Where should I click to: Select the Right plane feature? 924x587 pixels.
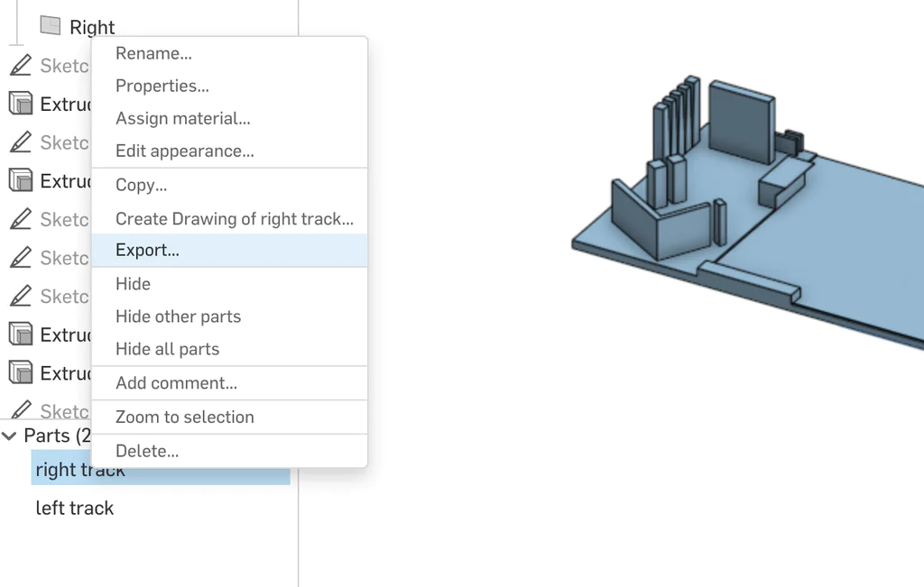(92, 27)
